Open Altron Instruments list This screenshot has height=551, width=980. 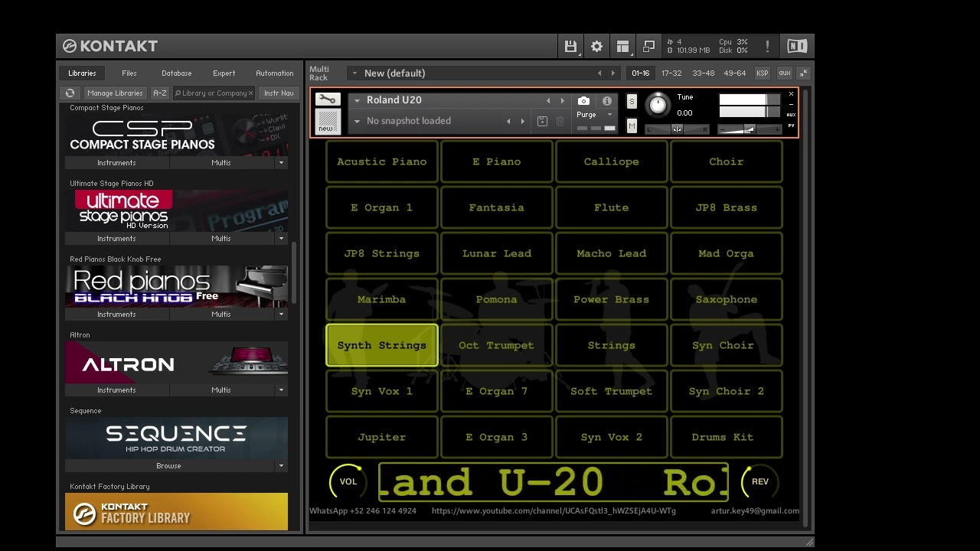point(117,390)
